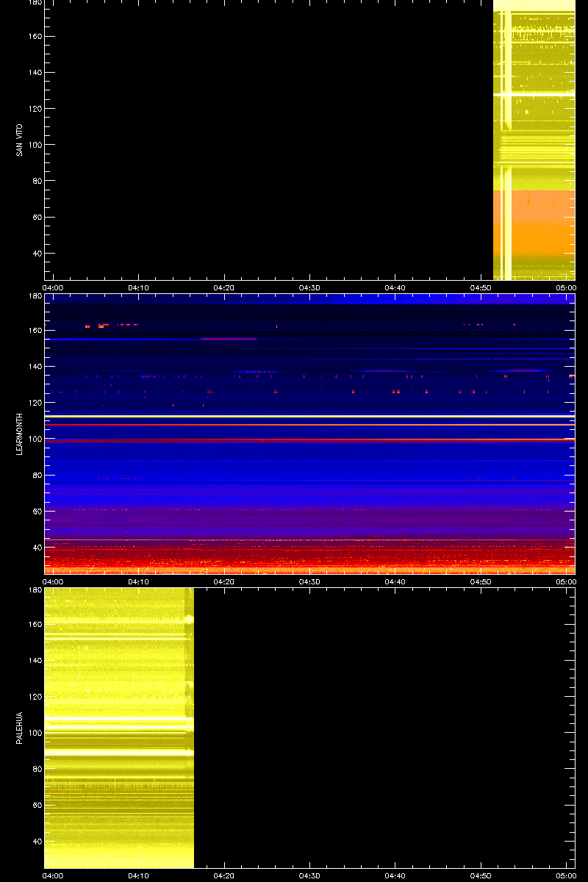Select the Palehua spectrogram data strip
This screenshot has height=882, width=588.
click(x=119, y=728)
